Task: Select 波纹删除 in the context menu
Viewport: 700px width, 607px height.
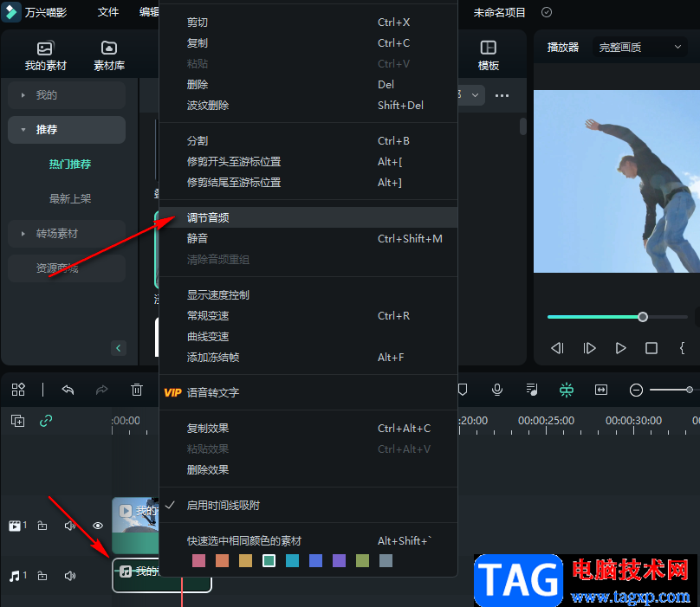Action: (308, 106)
